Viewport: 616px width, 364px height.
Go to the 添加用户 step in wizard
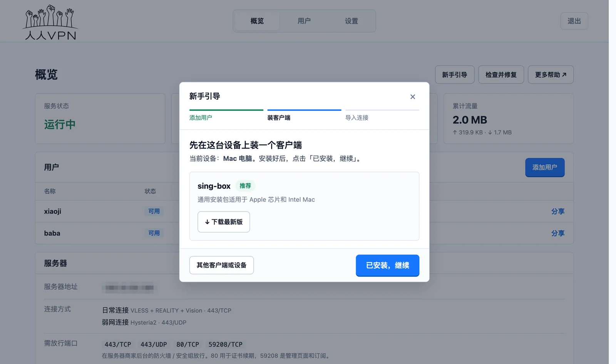pyautogui.click(x=226, y=115)
